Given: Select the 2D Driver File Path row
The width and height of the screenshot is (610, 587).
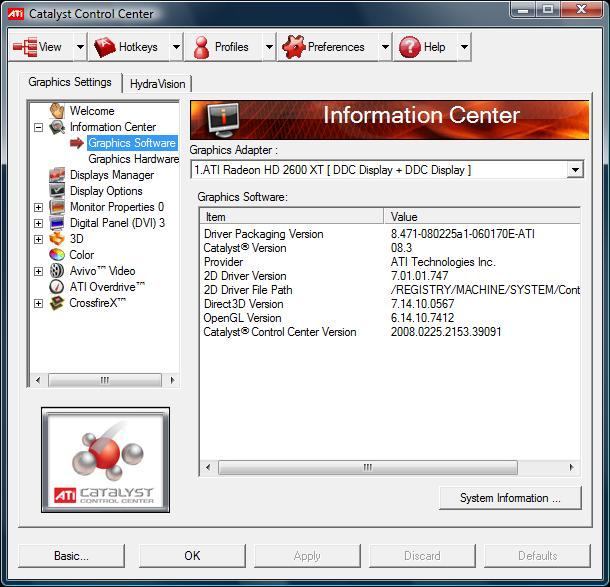Looking at the screenshot, I should (390, 290).
